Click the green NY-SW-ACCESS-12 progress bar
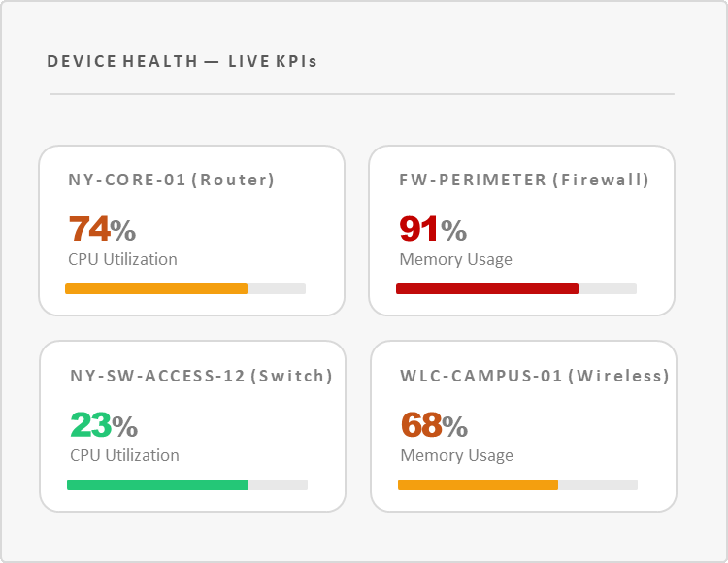 [x=157, y=484]
